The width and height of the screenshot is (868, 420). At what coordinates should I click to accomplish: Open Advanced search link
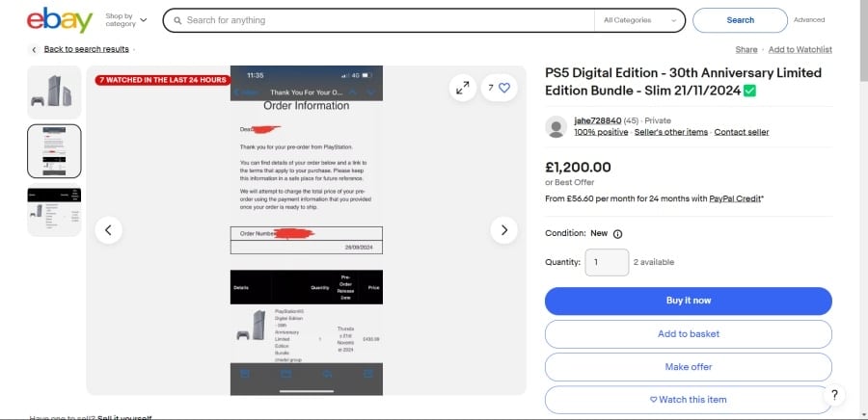(809, 20)
